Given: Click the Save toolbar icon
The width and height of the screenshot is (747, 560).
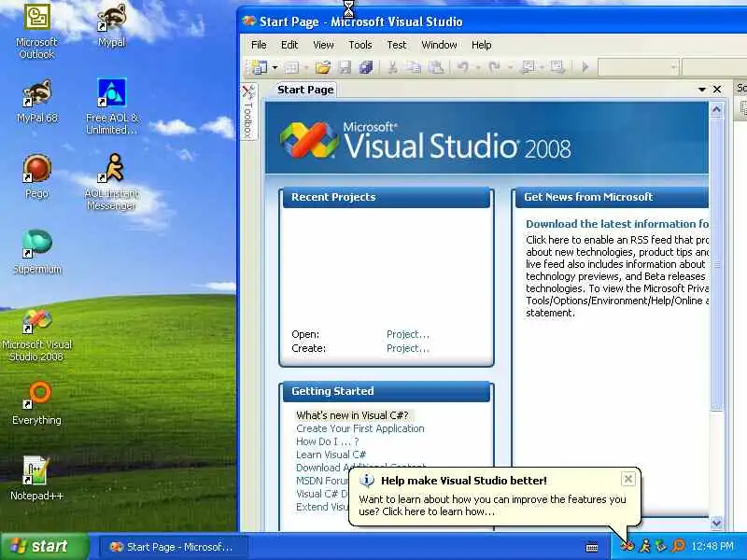Looking at the screenshot, I should (x=345, y=67).
